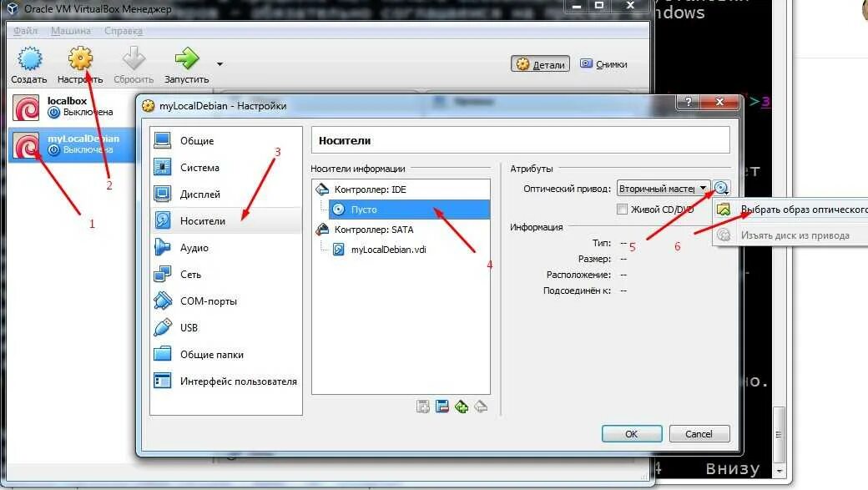Click the Общие папки folder icon

tap(162, 353)
